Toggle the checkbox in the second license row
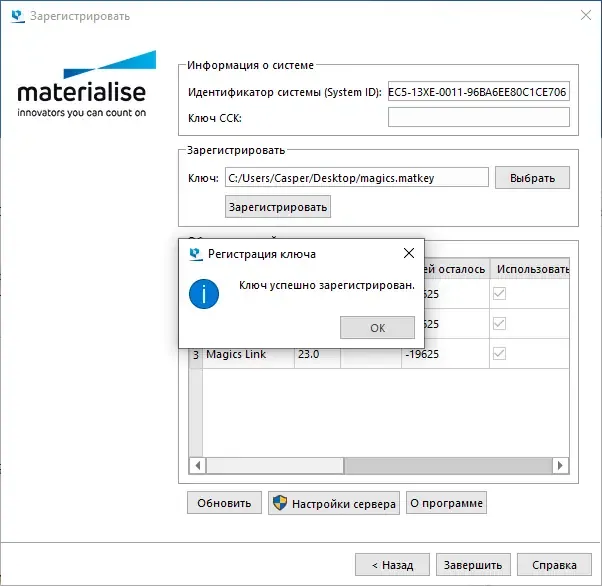 499,324
